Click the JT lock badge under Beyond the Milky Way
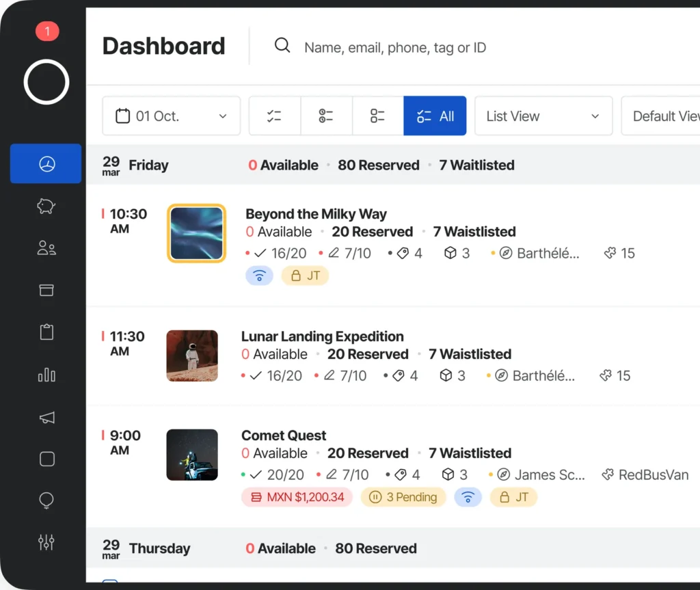 (306, 276)
